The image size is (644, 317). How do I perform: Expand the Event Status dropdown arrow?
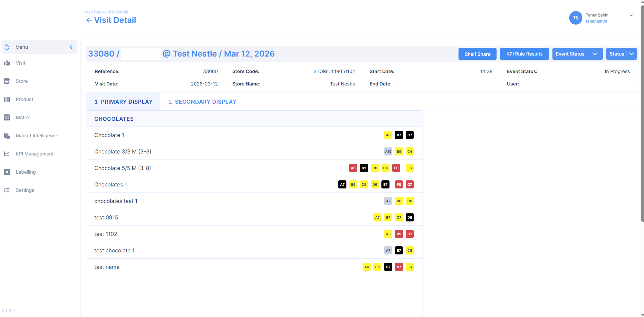pos(595,54)
